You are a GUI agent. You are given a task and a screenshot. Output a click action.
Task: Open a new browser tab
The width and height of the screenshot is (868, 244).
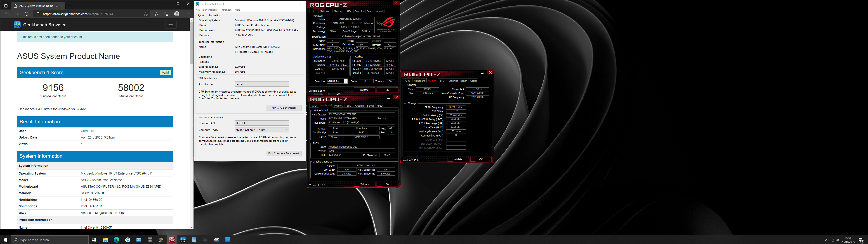tap(69, 6)
